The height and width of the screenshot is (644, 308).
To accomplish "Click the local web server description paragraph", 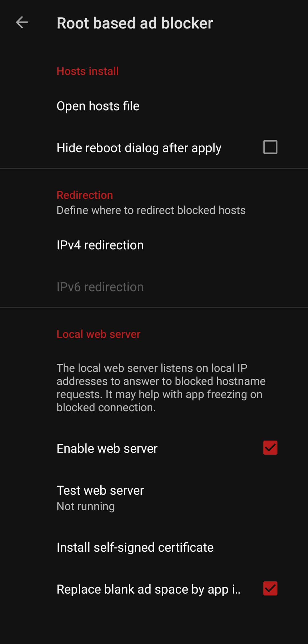I will 161,388.
